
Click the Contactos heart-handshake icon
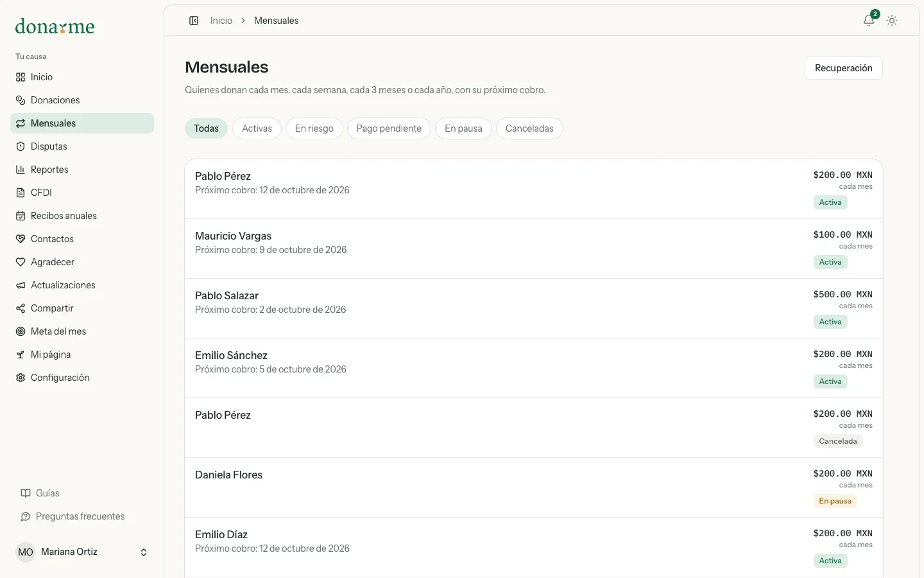(21, 239)
